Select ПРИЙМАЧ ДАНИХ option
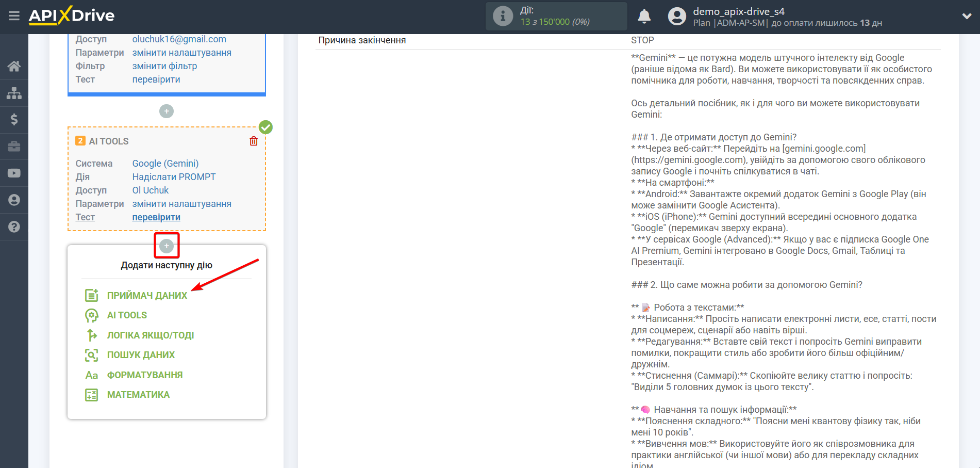Screen dimensions: 980x468 click(x=147, y=296)
